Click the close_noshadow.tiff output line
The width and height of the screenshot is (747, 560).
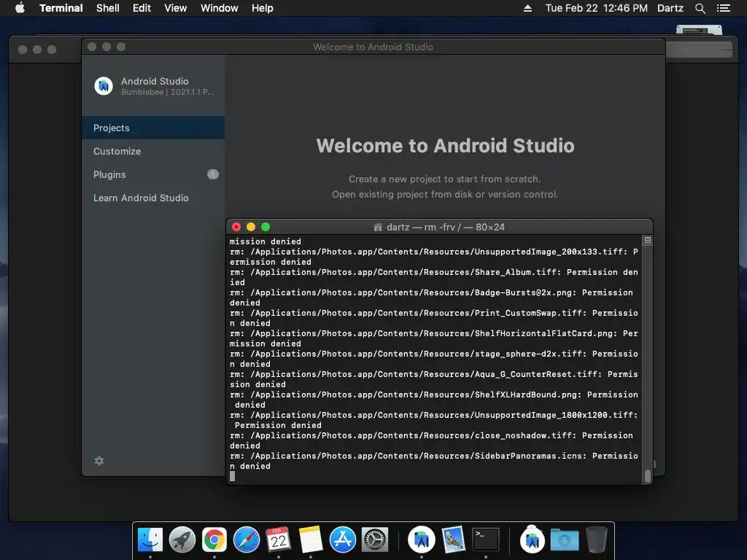coord(431,440)
